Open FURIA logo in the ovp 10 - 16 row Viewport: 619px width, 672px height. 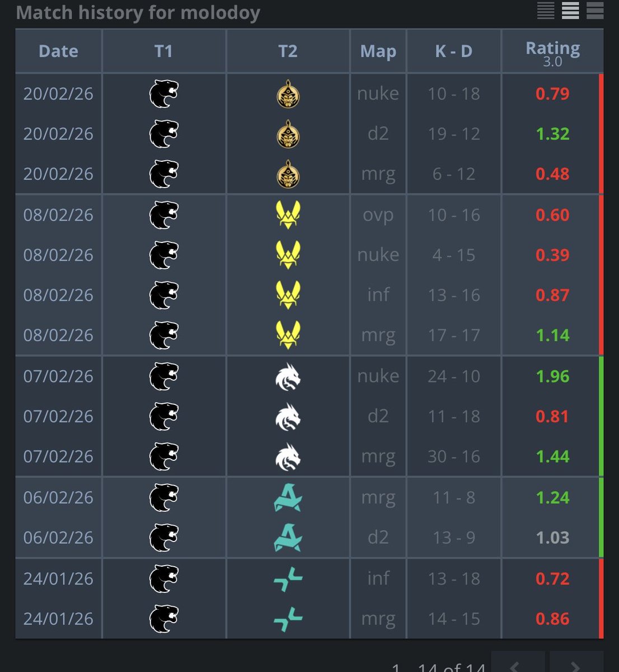click(x=163, y=215)
